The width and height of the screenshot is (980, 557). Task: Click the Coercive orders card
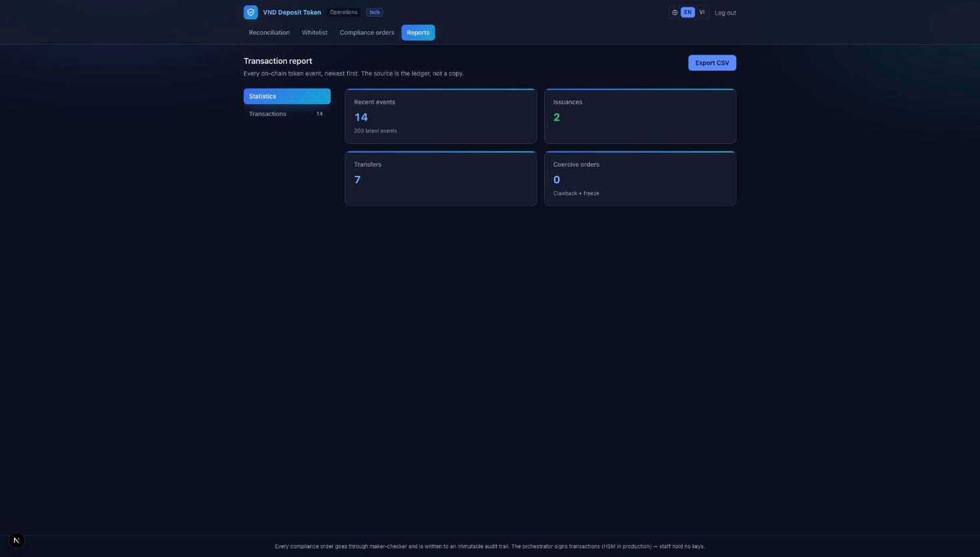click(x=640, y=179)
